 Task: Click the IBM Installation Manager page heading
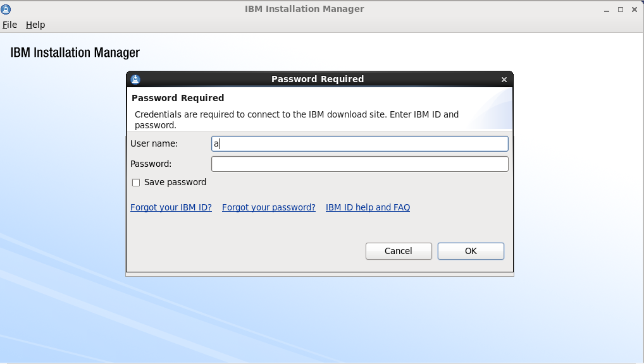[75, 52]
